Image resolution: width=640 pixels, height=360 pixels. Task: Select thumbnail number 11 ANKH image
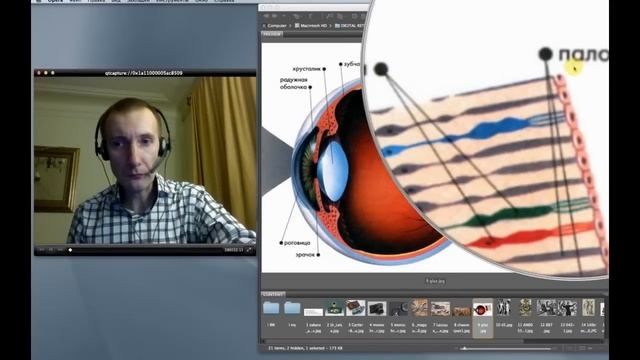(525, 307)
